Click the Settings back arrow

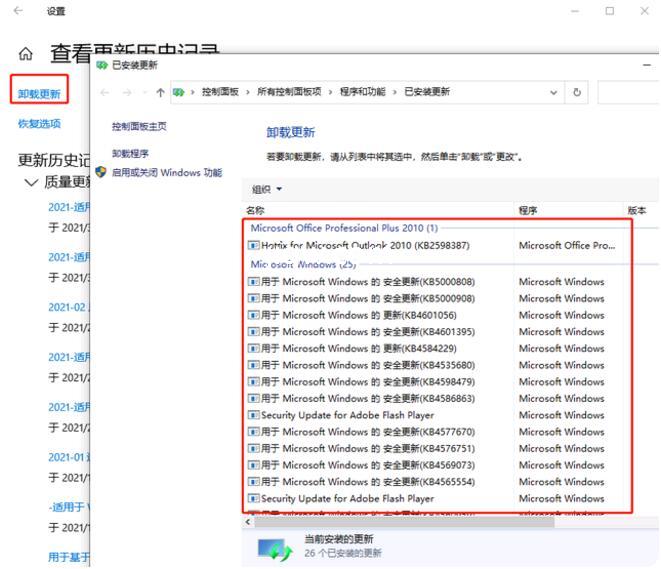(x=18, y=11)
